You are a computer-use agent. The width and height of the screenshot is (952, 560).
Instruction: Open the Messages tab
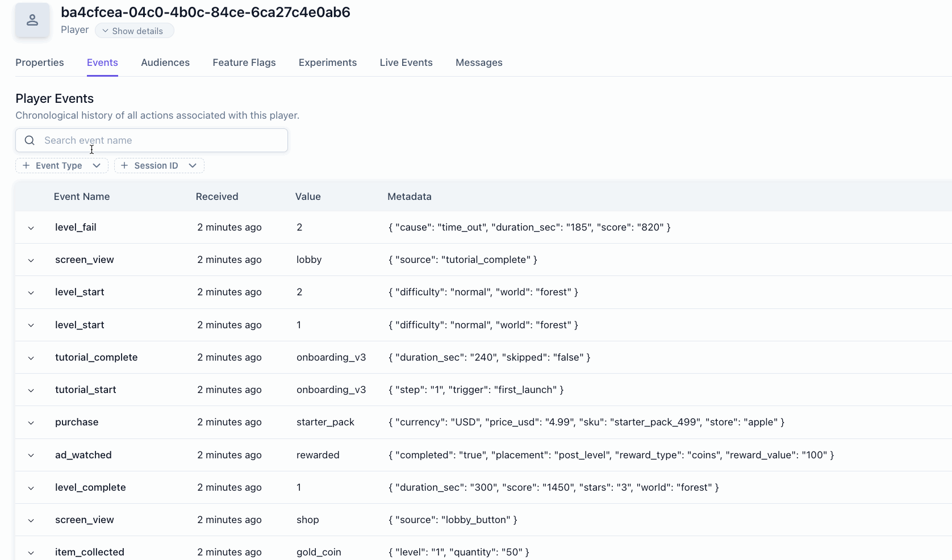(479, 62)
